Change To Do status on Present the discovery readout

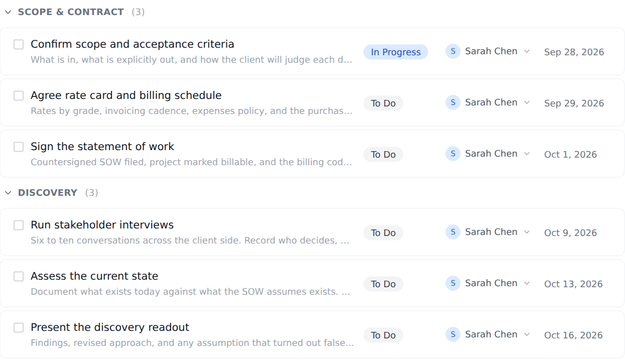pyautogui.click(x=383, y=335)
